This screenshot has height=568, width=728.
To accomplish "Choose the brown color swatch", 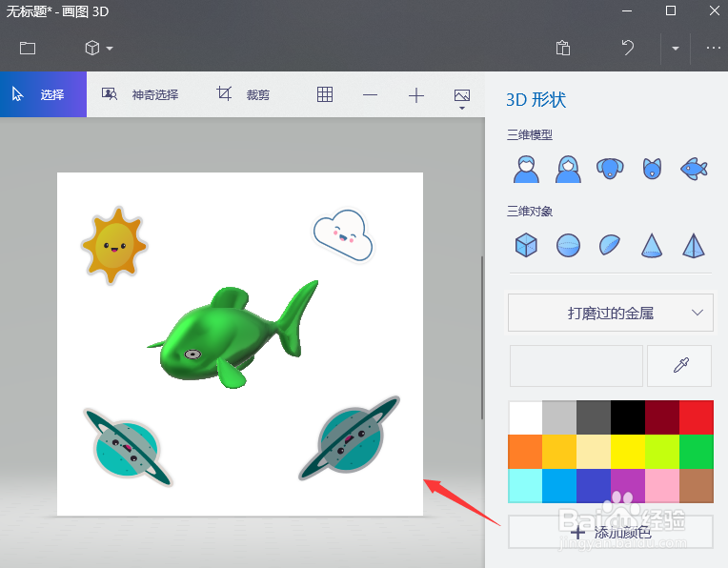I will point(697,486).
